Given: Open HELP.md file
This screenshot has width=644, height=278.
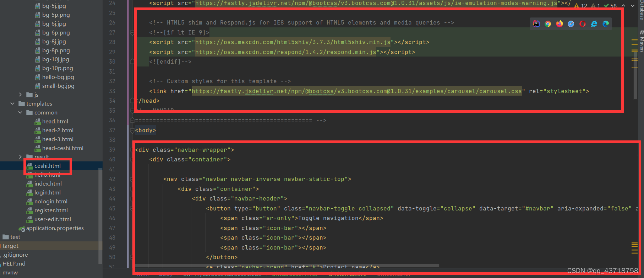Looking at the screenshot, I should [14, 264].
